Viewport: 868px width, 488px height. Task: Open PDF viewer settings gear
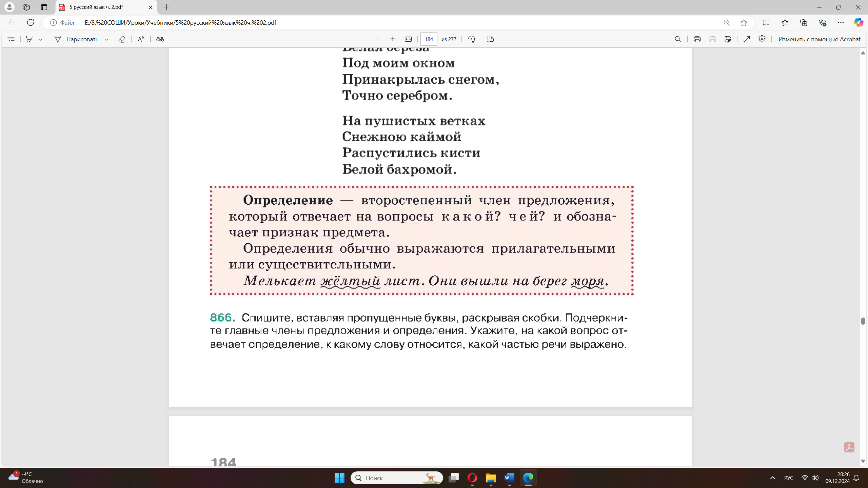pos(762,39)
